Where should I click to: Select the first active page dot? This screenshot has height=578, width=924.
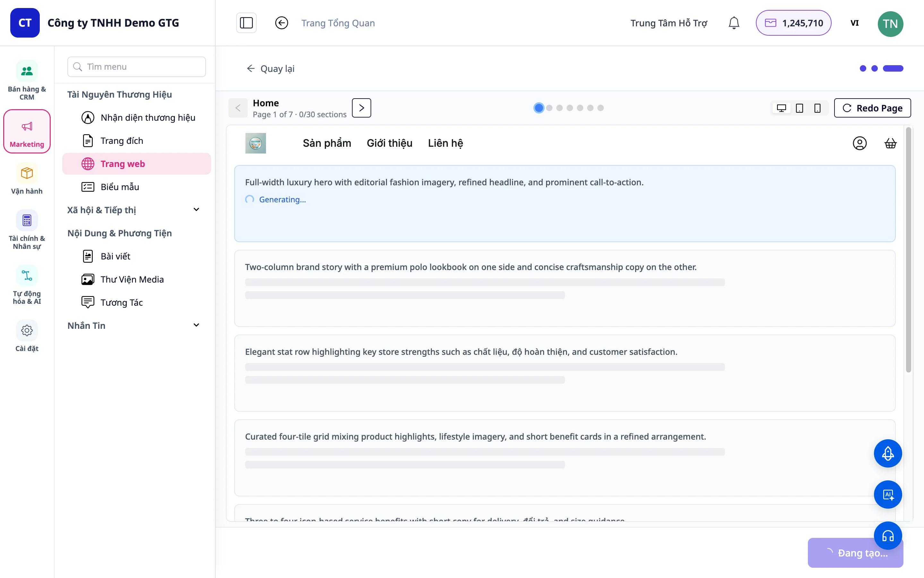(539, 108)
